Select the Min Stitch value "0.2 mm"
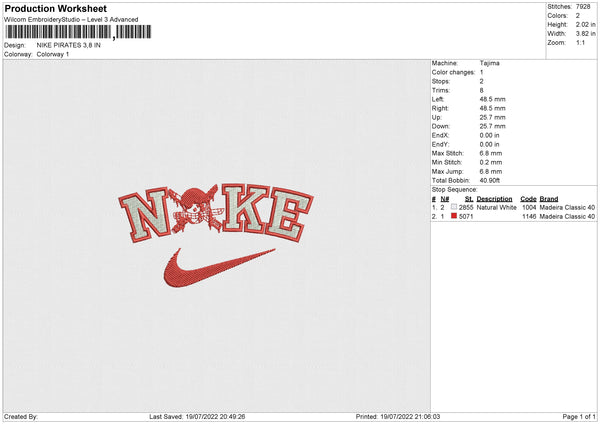 pyautogui.click(x=491, y=162)
